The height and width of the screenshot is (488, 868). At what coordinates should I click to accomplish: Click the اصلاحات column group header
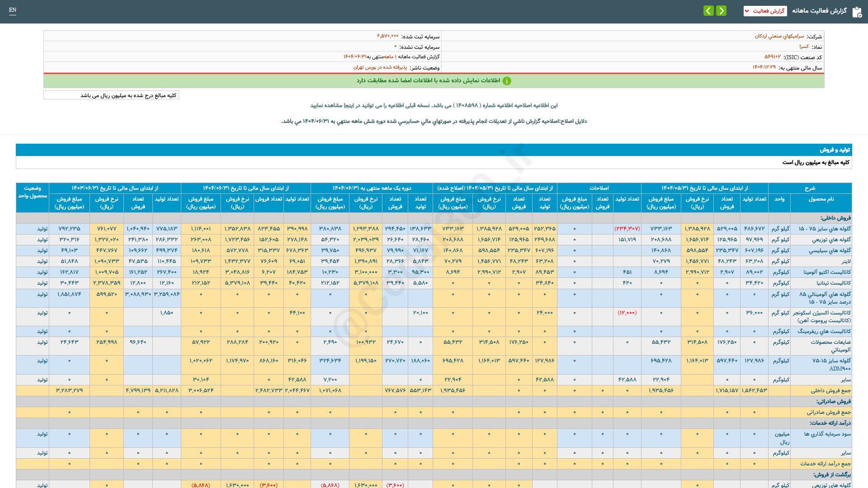pos(599,188)
